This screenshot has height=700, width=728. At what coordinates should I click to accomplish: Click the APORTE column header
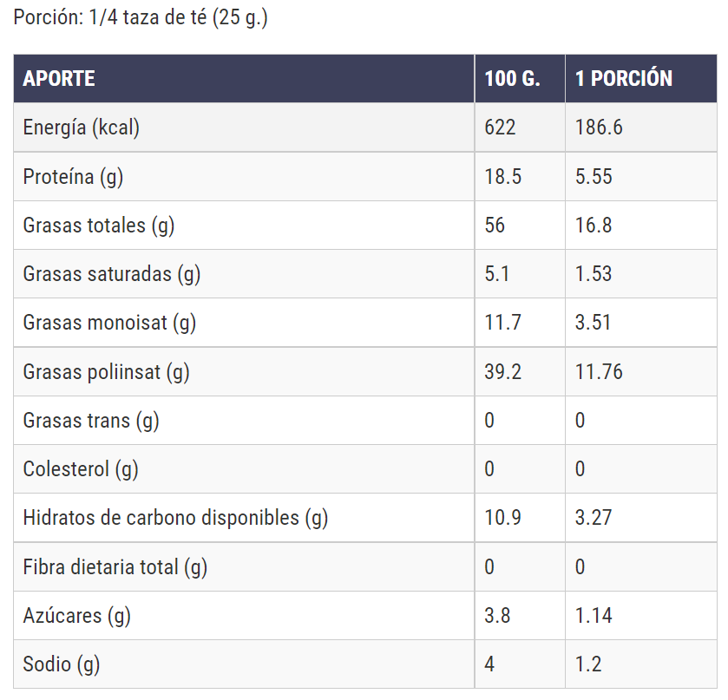(x=59, y=79)
